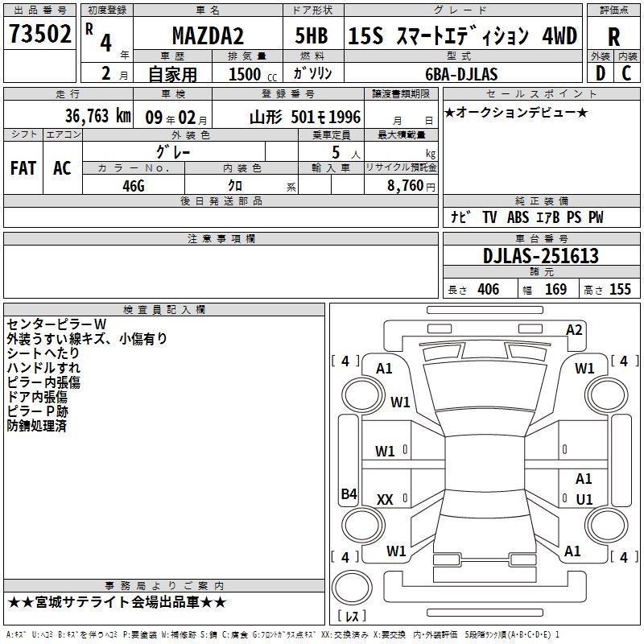This screenshot has height=644, width=644.
Task: Select width value 169
Action: click(x=555, y=289)
